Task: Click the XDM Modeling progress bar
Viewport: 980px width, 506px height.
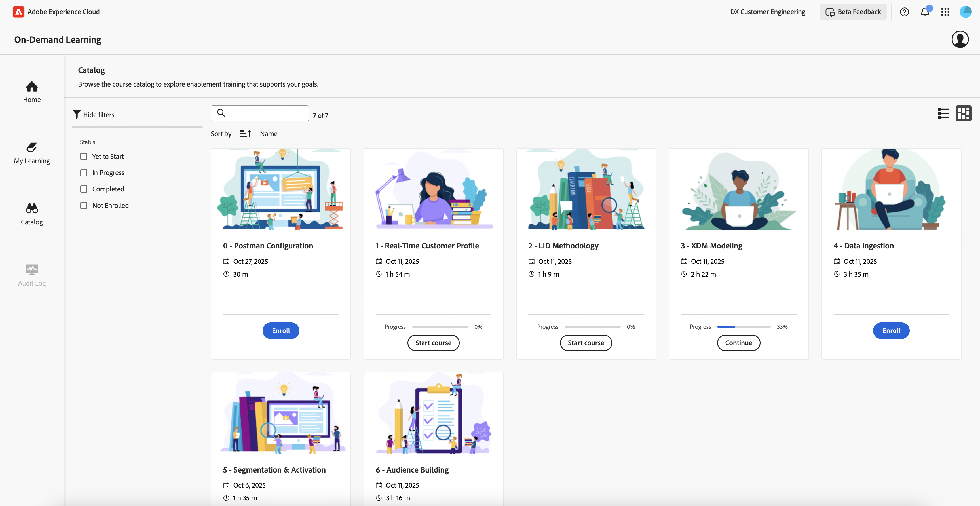Action: 744,326
